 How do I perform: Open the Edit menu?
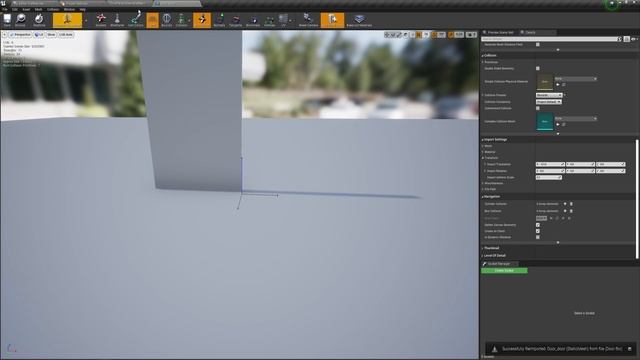pyautogui.click(x=15, y=9)
